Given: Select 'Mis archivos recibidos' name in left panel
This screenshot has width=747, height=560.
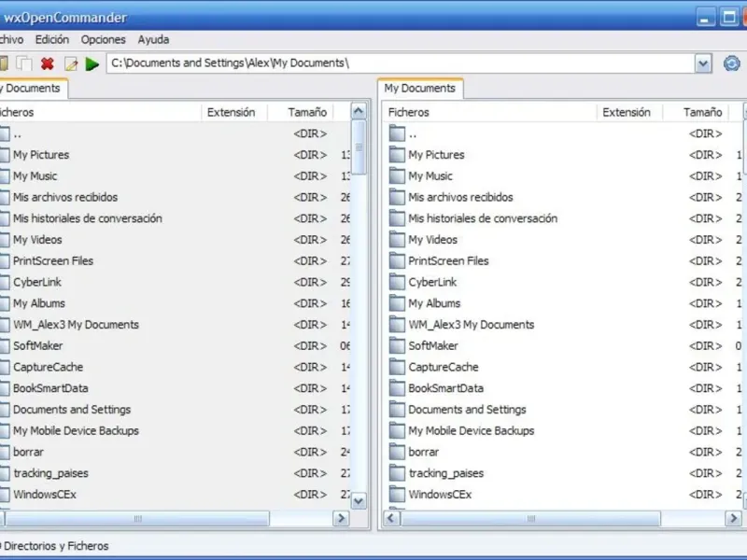Looking at the screenshot, I should point(65,197).
